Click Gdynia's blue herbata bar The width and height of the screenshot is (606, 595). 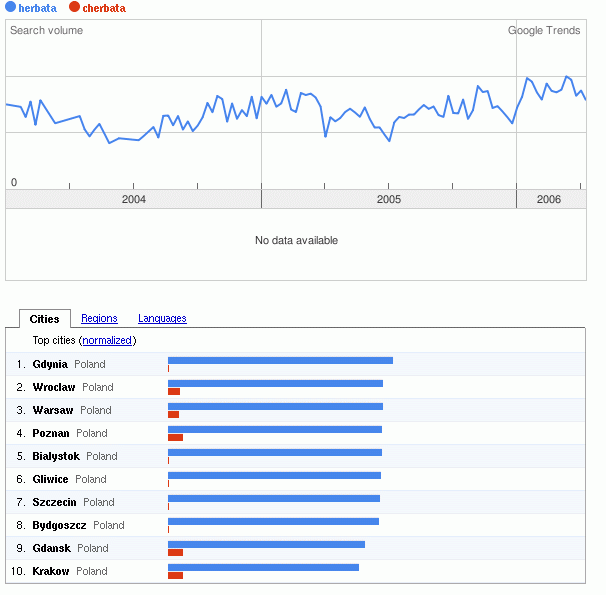280,360
